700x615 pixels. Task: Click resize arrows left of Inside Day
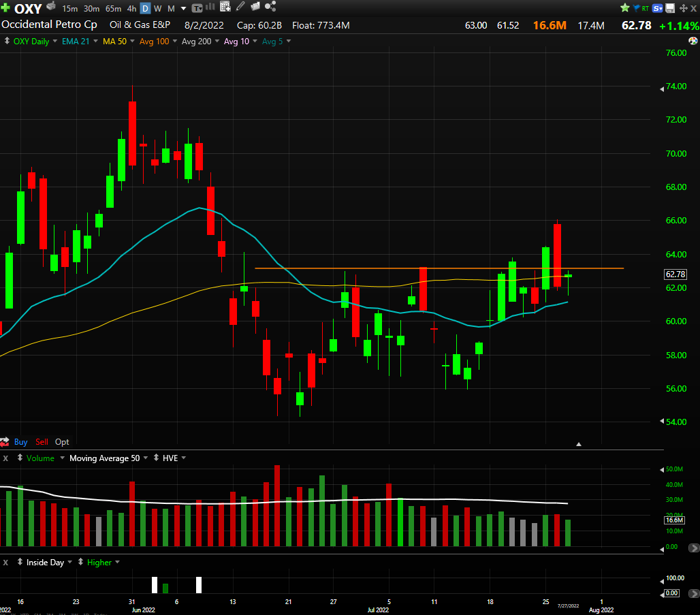tap(20, 562)
